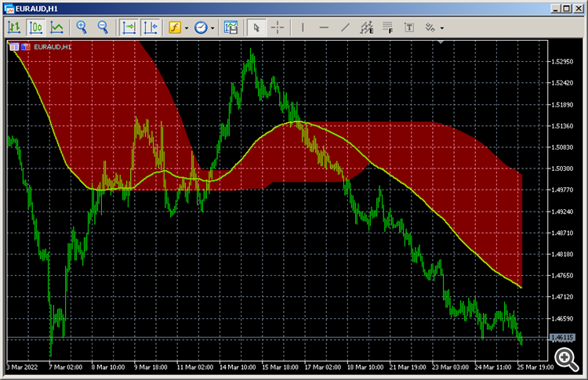Toggle auto scroll to latest bar
The image size is (588, 380).
click(x=129, y=27)
